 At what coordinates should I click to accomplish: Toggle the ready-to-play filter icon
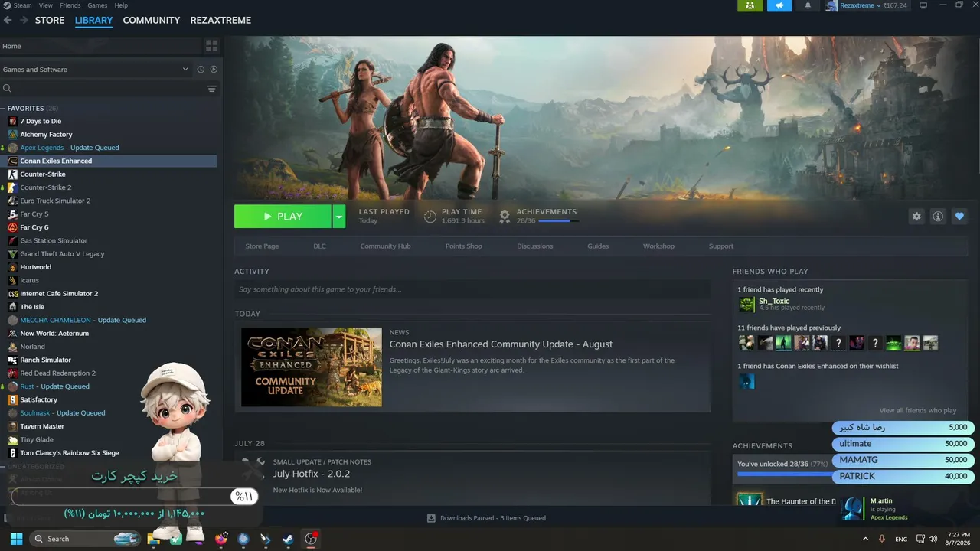click(x=214, y=70)
